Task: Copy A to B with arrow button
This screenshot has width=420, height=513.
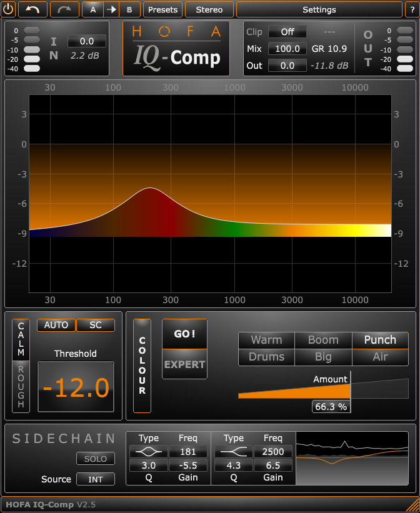Action: (111, 9)
